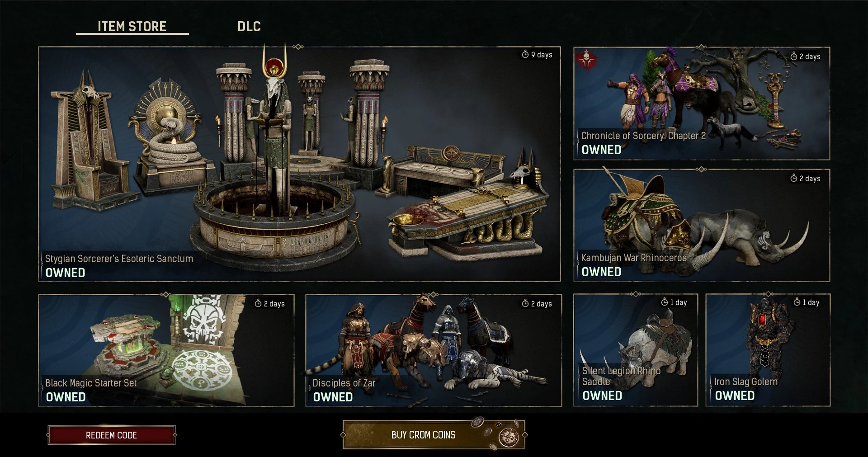Open Stygian Sorcerer's Esoteric Sanctum bundle
The height and width of the screenshot is (457, 868).
(x=299, y=164)
